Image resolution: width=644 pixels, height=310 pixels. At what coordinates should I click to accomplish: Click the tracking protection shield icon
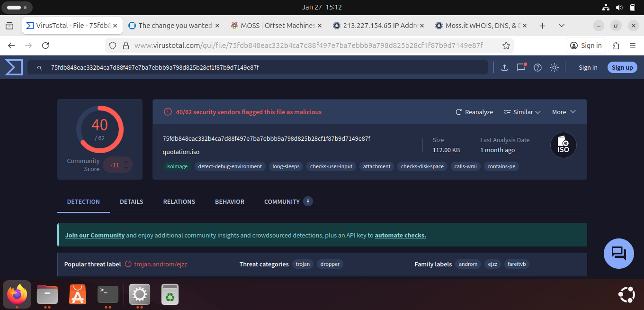(x=112, y=46)
